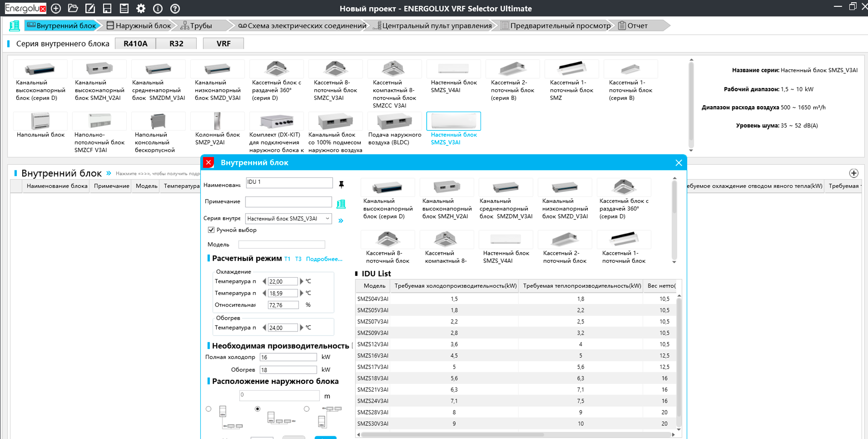The width and height of the screenshot is (868, 439).
Task: Switch to the Наружный блок step
Action: 139,26
